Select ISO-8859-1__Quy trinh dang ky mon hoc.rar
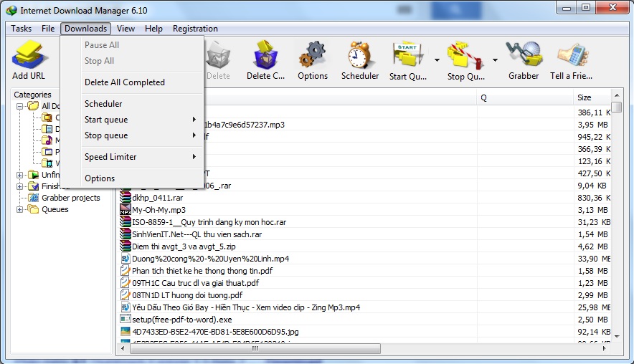Image resolution: width=634 pixels, height=364 pixels. [209, 222]
